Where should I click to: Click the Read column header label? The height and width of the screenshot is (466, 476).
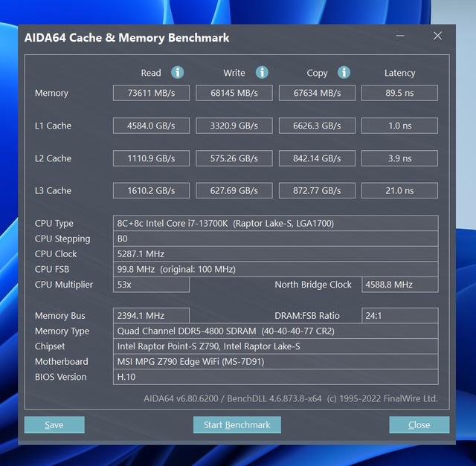[151, 73]
